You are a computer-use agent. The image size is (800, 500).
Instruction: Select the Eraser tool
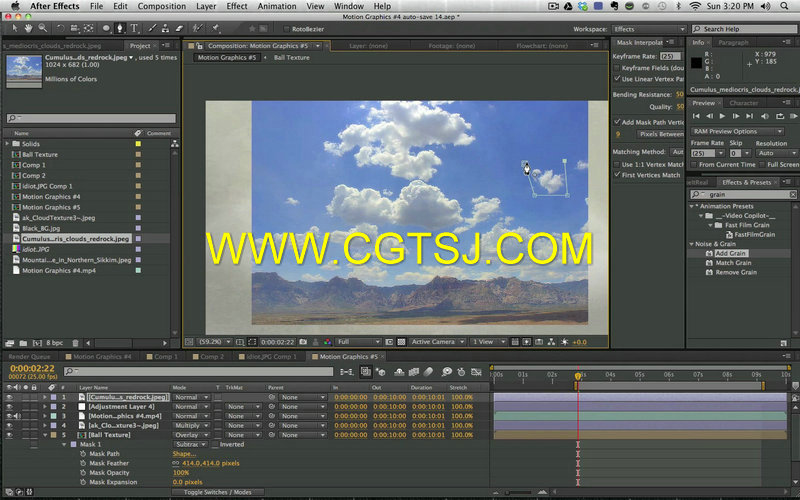[179, 29]
